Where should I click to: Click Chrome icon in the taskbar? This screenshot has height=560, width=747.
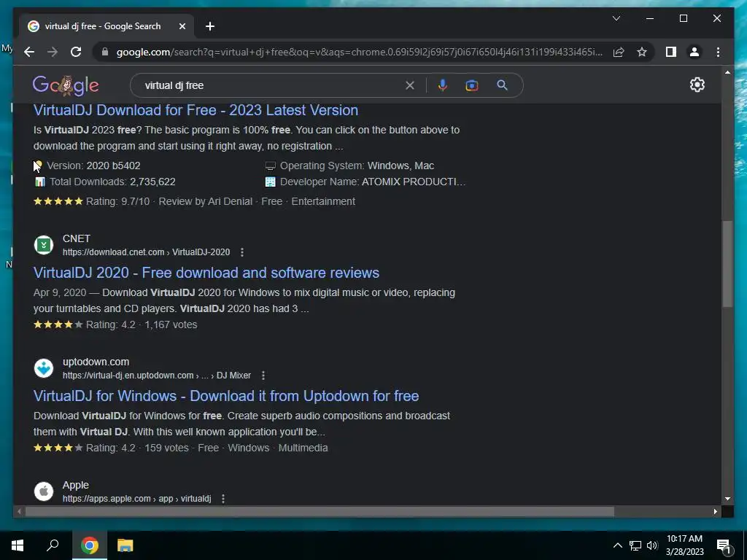click(89, 545)
